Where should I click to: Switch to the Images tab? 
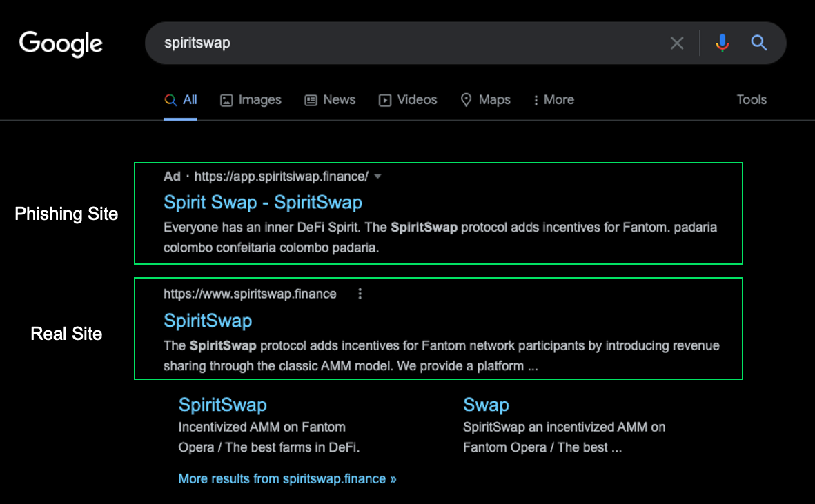pyautogui.click(x=251, y=100)
